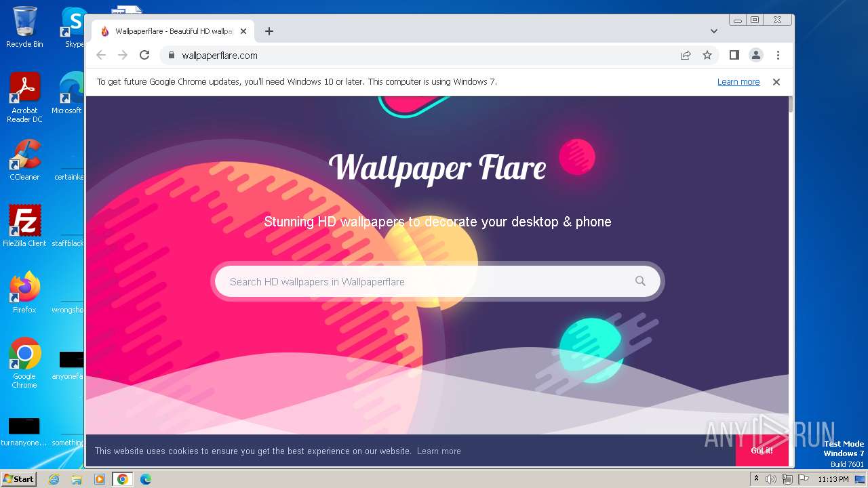
Task: Click the Stunning HD wallpapers tagline
Action: tap(437, 222)
